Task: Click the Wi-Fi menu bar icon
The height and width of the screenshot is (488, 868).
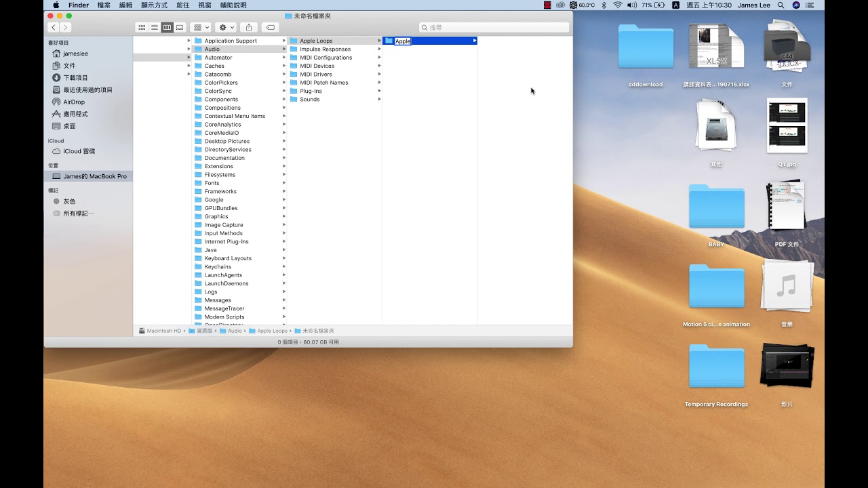Action: [x=618, y=5]
